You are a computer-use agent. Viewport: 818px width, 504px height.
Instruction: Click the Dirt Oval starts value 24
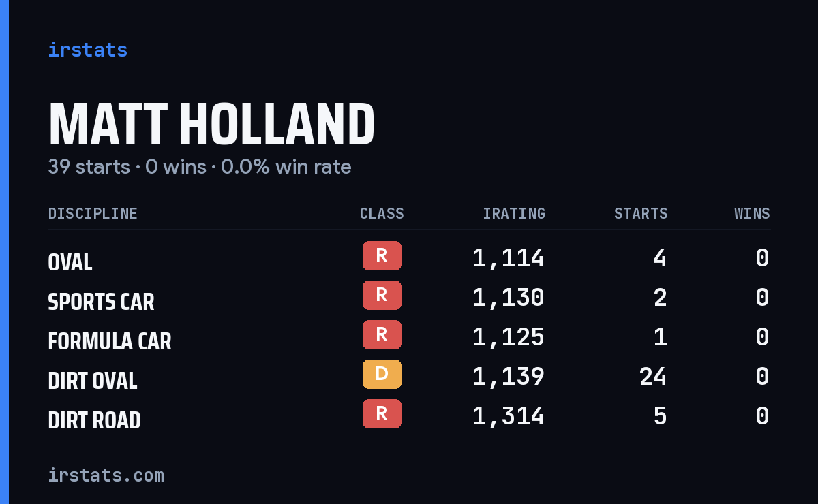(653, 377)
